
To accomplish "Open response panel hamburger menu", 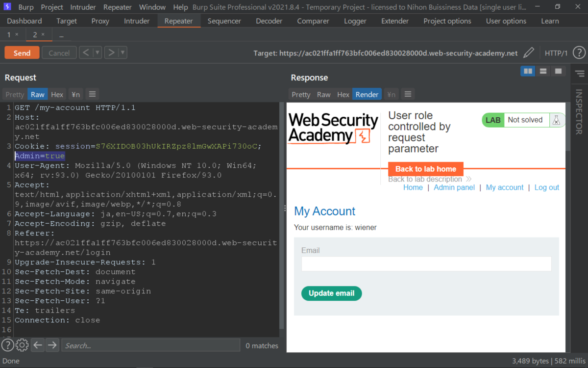I will [x=408, y=94].
